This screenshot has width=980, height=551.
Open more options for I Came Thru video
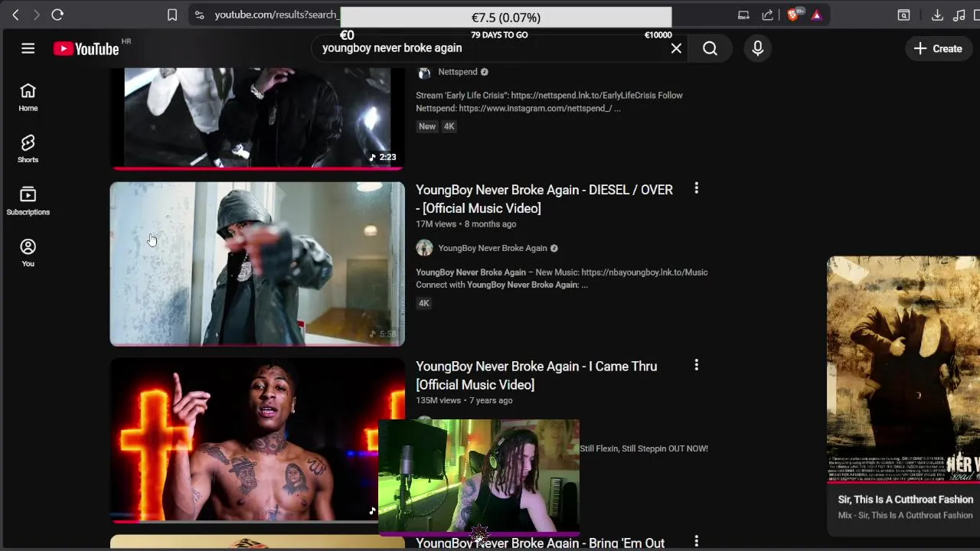pyautogui.click(x=696, y=365)
